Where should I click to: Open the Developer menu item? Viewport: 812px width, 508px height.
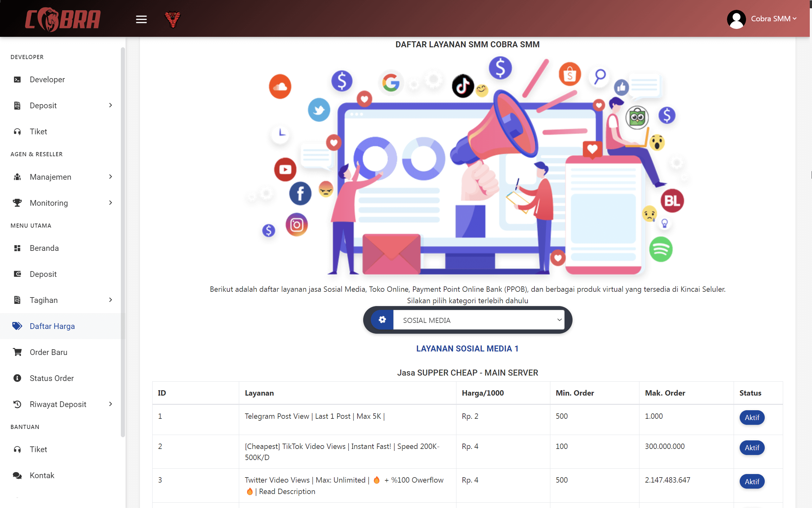47,80
